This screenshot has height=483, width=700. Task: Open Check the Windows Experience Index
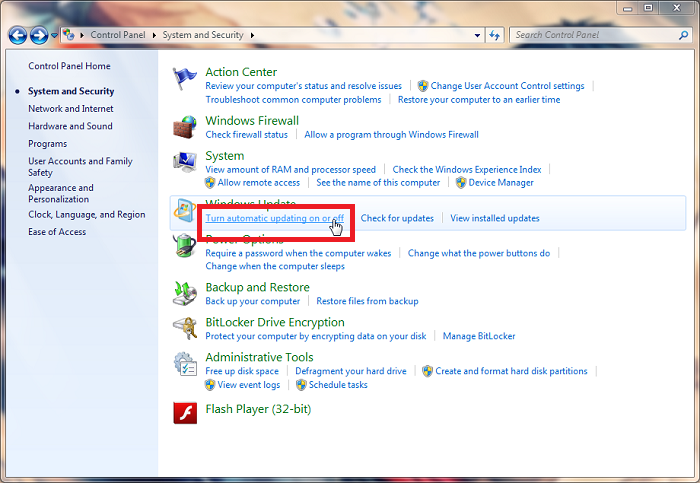tap(467, 170)
